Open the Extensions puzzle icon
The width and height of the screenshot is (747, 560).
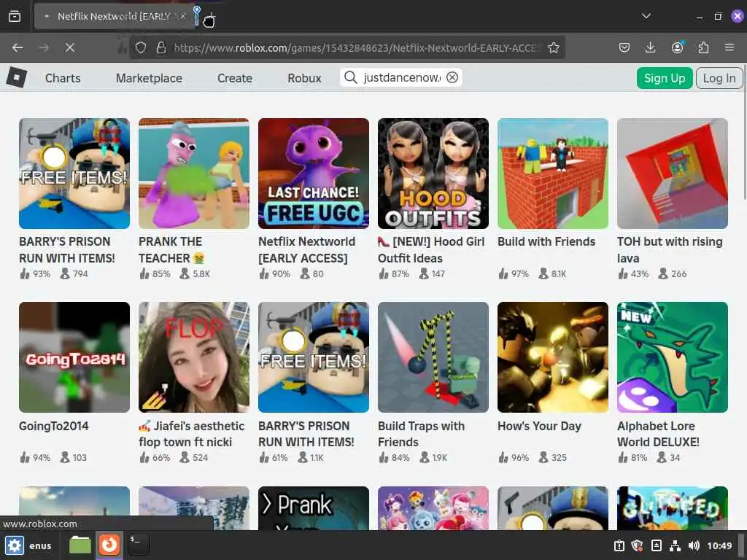point(703,47)
